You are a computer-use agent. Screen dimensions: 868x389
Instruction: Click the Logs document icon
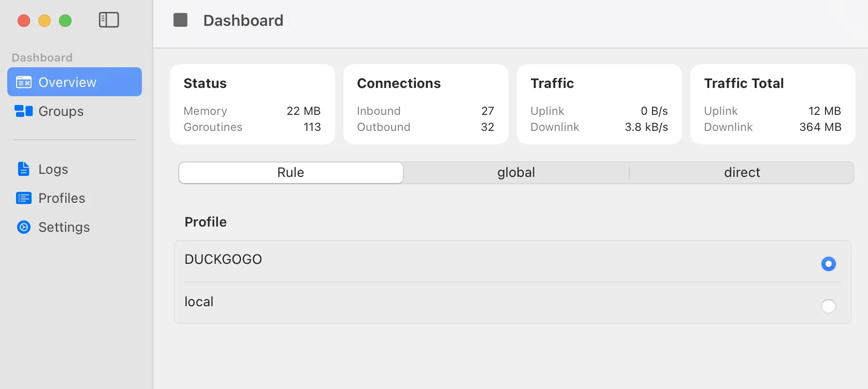tap(24, 169)
